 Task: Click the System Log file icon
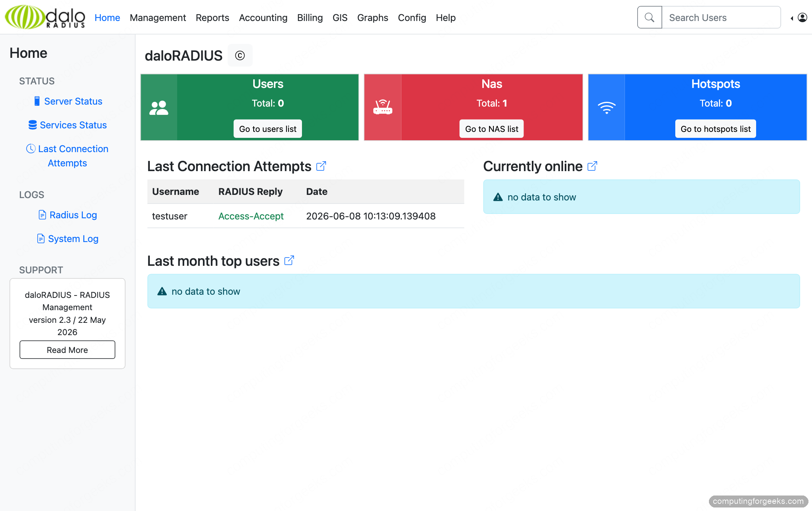[x=40, y=238]
